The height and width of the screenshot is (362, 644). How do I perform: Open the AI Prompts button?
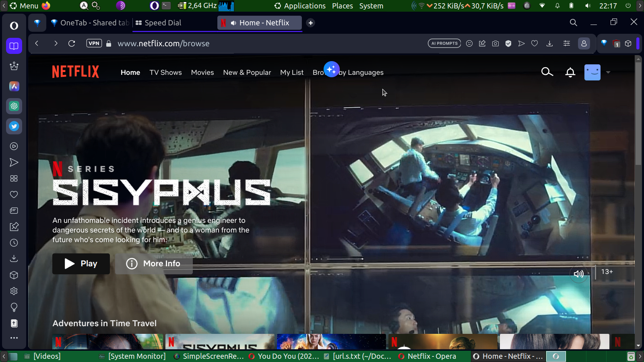pos(444,43)
